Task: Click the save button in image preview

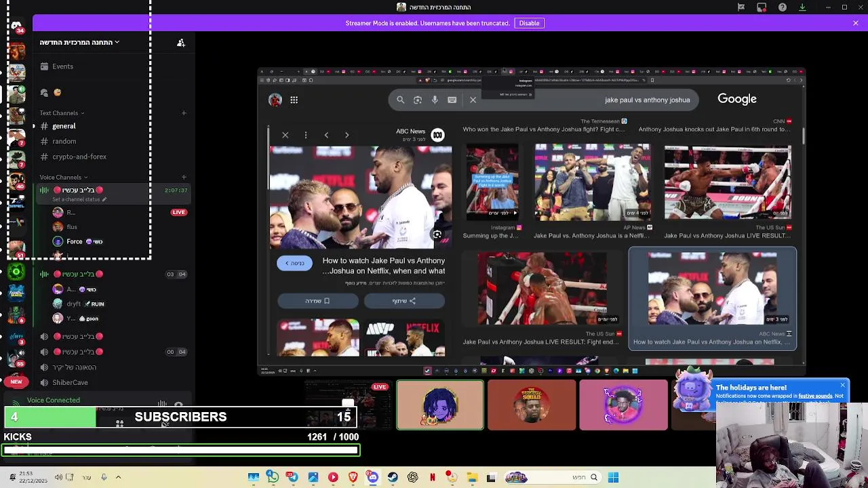Action: coord(317,301)
